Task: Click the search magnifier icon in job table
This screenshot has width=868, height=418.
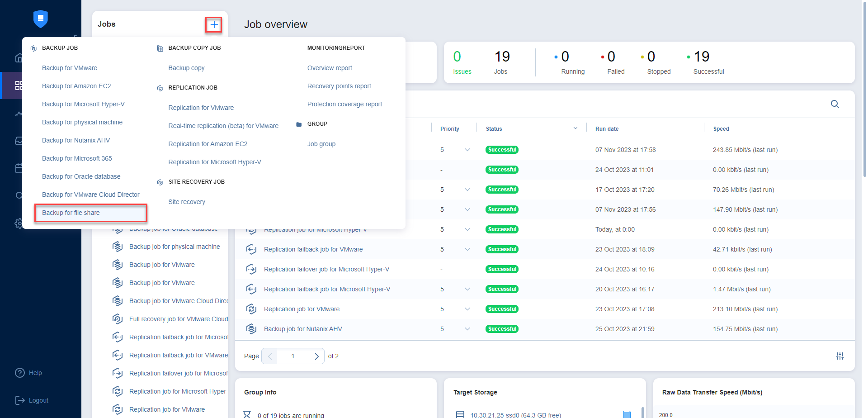Action: point(835,104)
